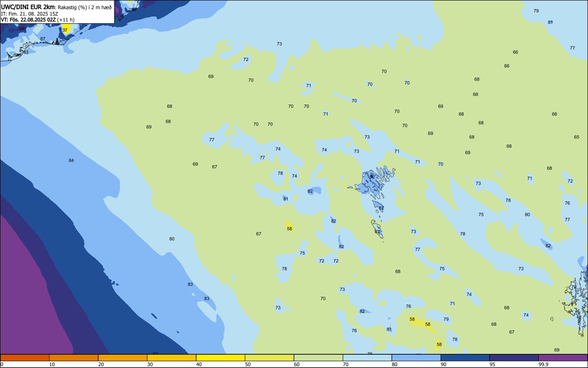Click the pale yellow 50–60 legend swatch

coord(269,357)
